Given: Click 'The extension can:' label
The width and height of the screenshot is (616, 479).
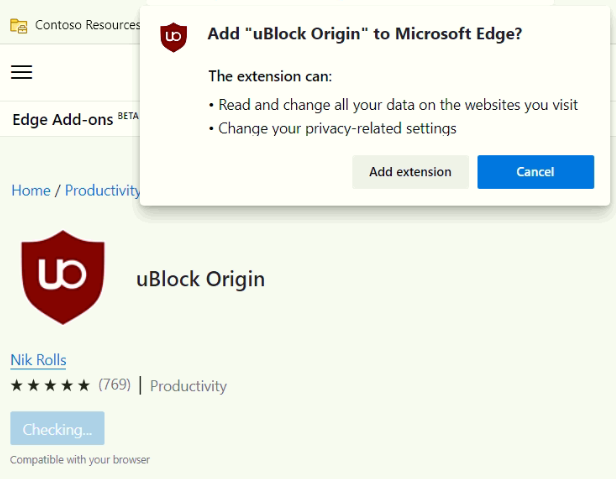Looking at the screenshot, I should click(x=270, y=76).
